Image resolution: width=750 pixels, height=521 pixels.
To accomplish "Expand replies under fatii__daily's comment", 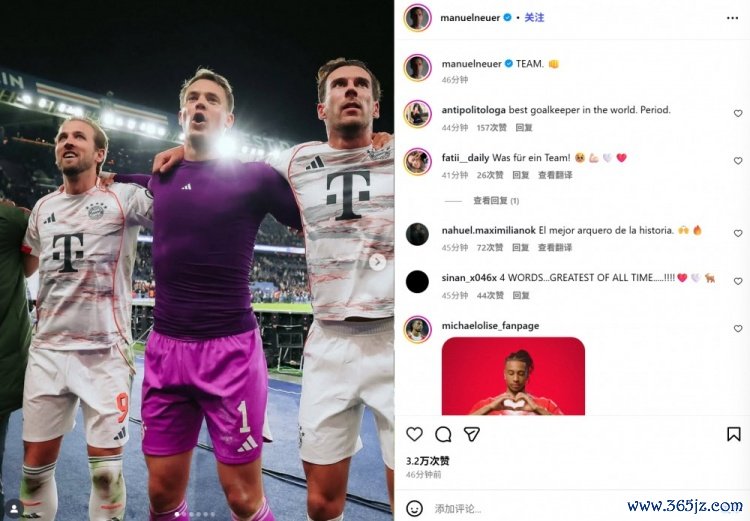I will pyautogui.click(x=496, y=201).
